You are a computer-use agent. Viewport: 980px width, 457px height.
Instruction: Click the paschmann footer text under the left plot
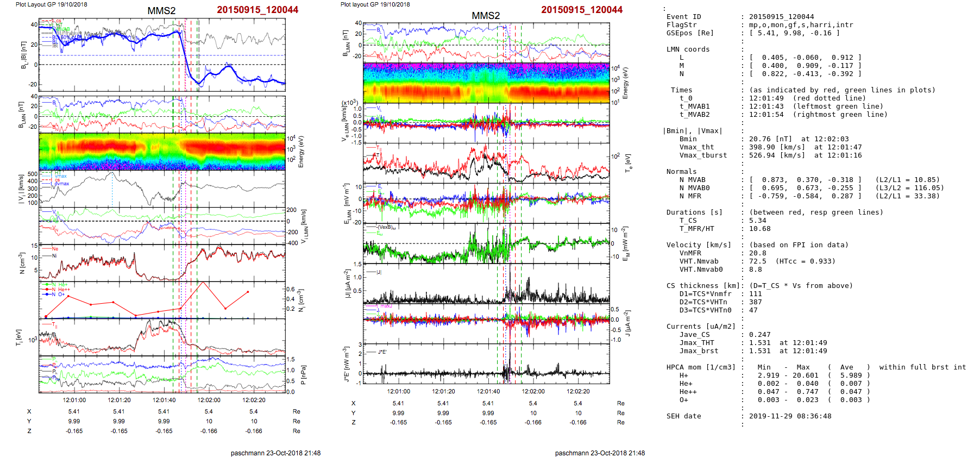click(x=275, y=453)
